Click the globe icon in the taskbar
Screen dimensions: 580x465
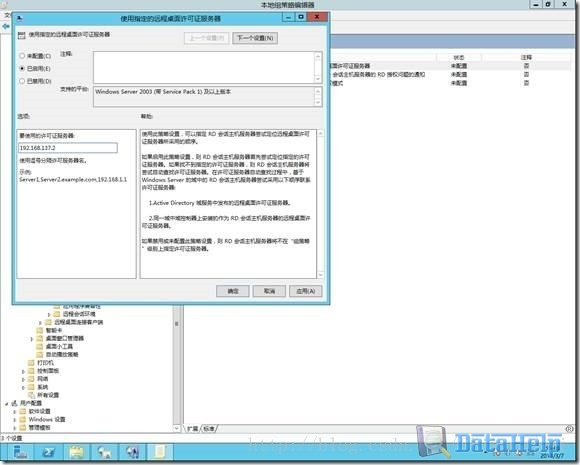click(x=132, y=452)
